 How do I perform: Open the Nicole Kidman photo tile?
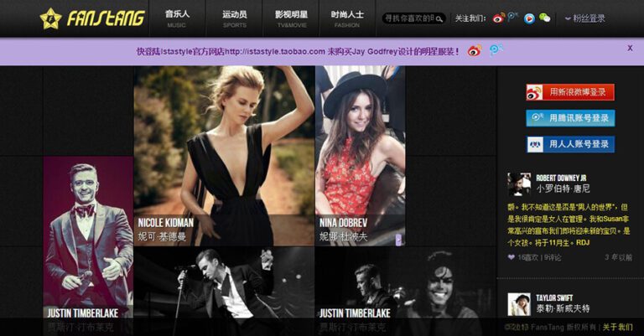click(224, 155)
